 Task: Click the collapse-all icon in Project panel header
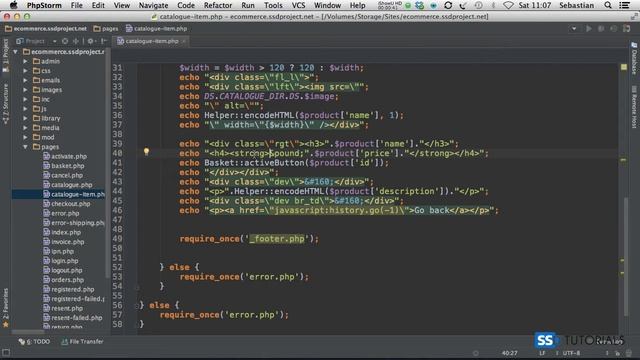tap(76, 41)
